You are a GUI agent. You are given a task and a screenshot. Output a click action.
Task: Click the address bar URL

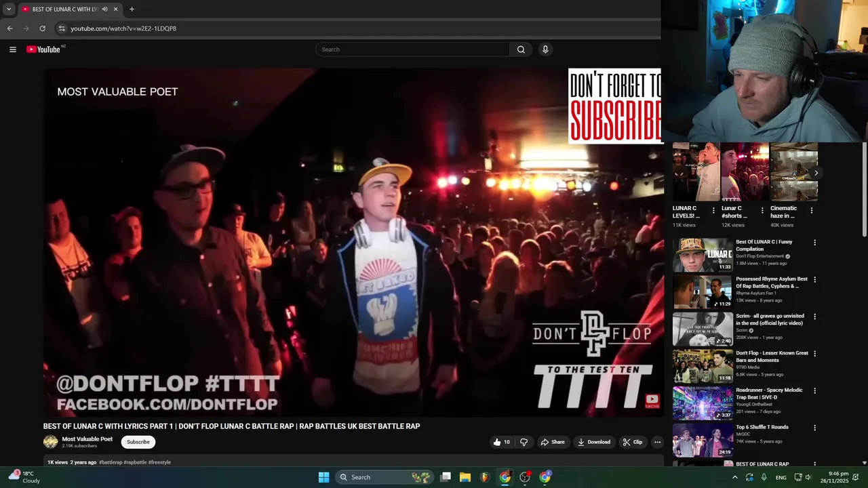click(123, 28)
